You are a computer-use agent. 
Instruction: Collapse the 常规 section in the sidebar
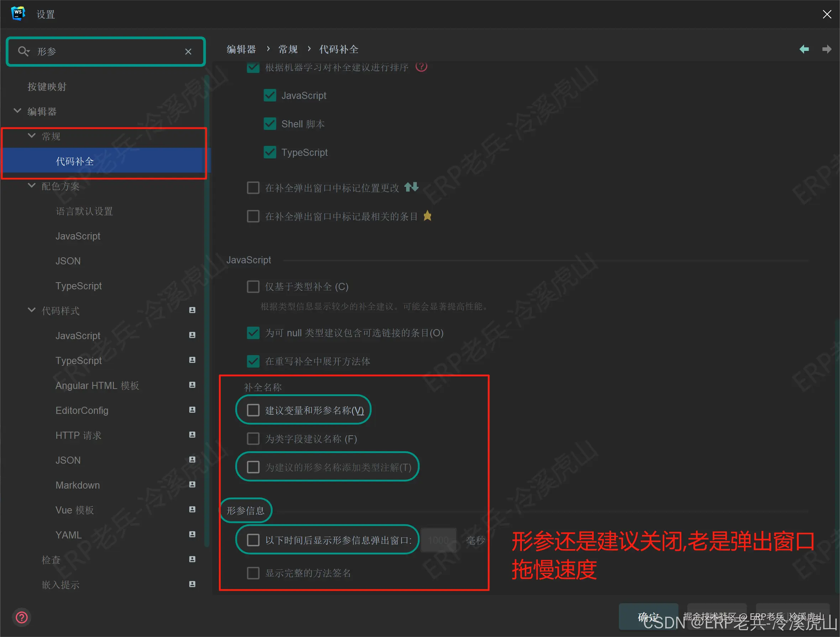click(x=32, y=136)
